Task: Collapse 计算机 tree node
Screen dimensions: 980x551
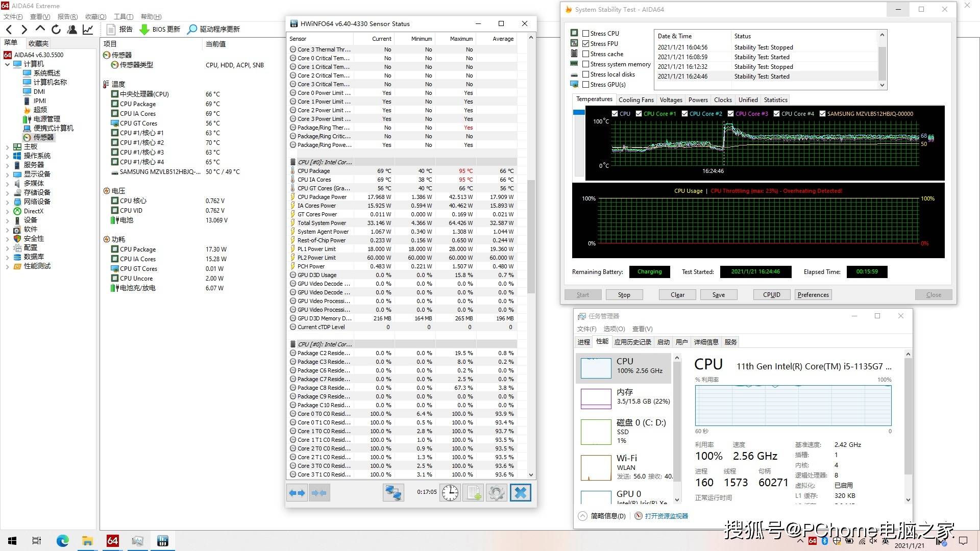Action: point(7,64)
